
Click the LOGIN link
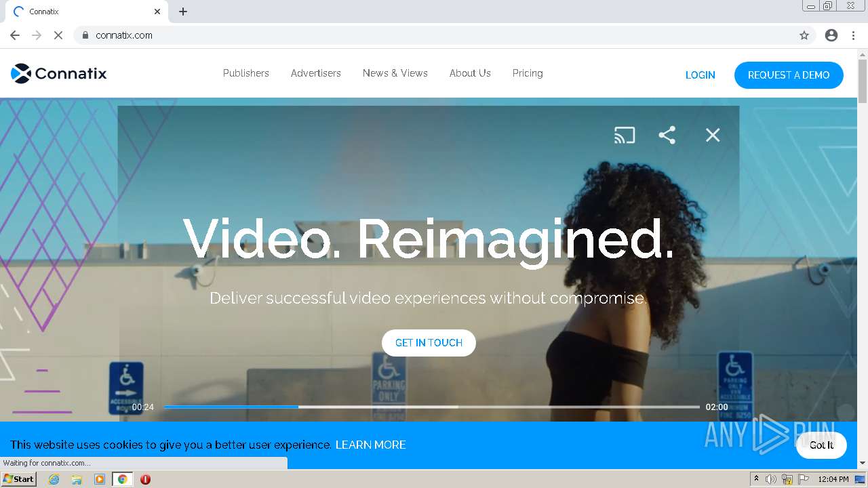click(x=701, y=75)
